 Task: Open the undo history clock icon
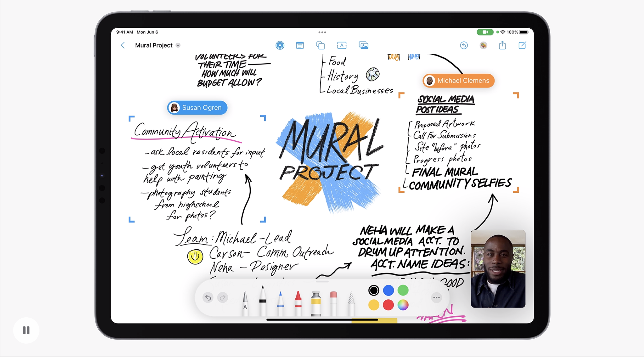point(464,45)
